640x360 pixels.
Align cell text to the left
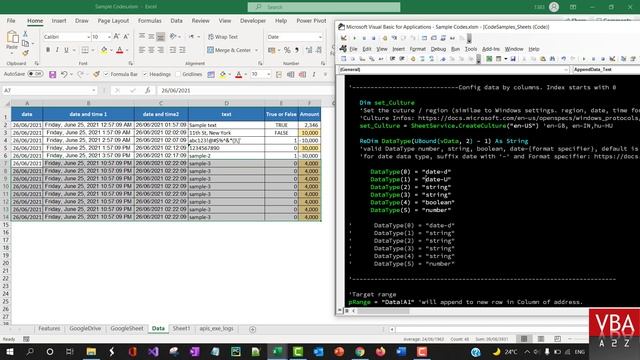tap(142, 50)
